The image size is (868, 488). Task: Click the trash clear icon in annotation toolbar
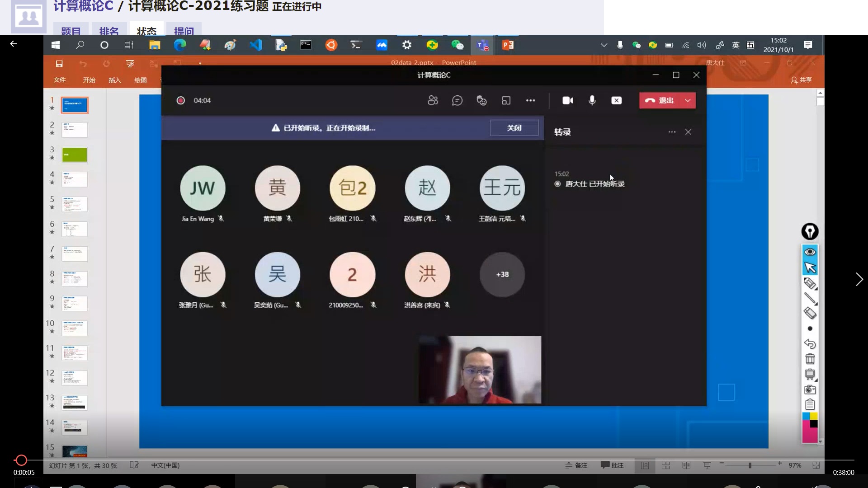click(x=810, y=359)
